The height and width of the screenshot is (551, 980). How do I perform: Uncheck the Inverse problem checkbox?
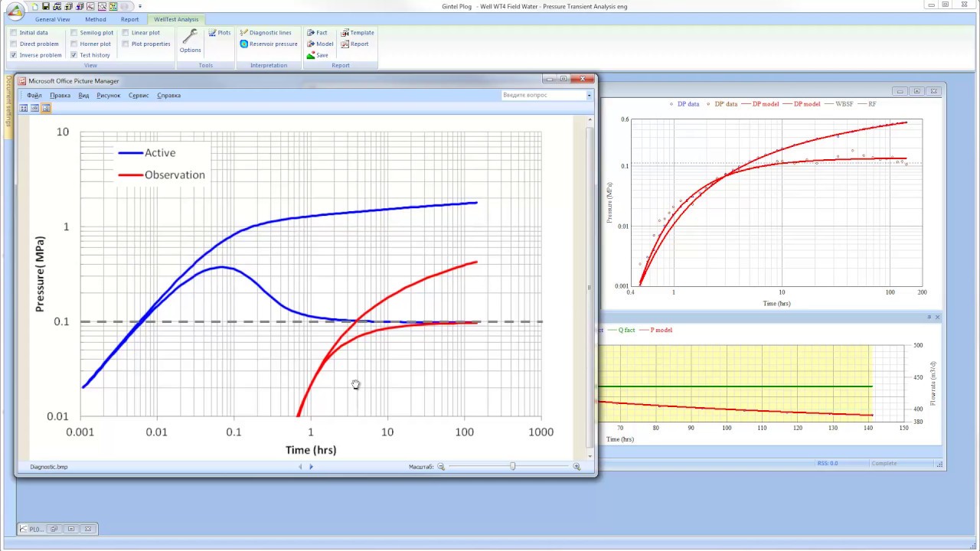click(x=14, y=55)
